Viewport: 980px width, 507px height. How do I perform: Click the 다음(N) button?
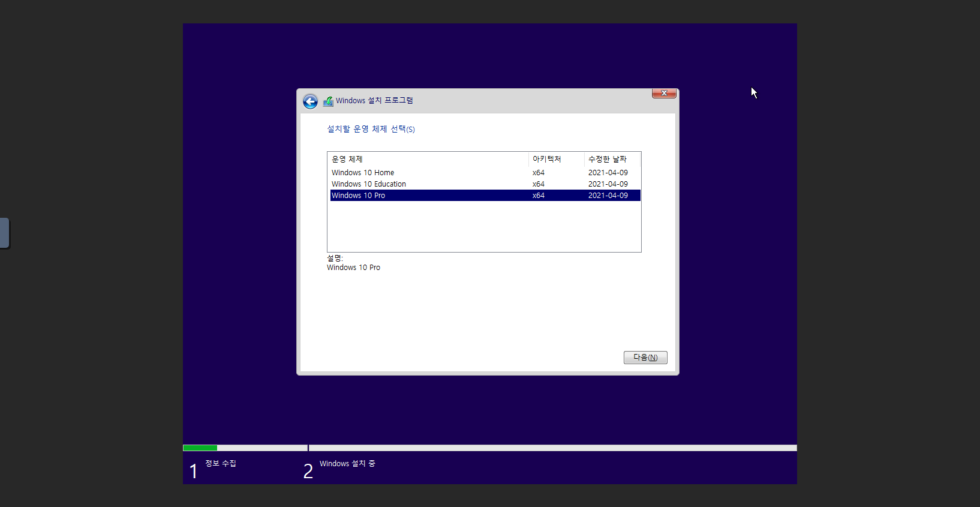645,358
